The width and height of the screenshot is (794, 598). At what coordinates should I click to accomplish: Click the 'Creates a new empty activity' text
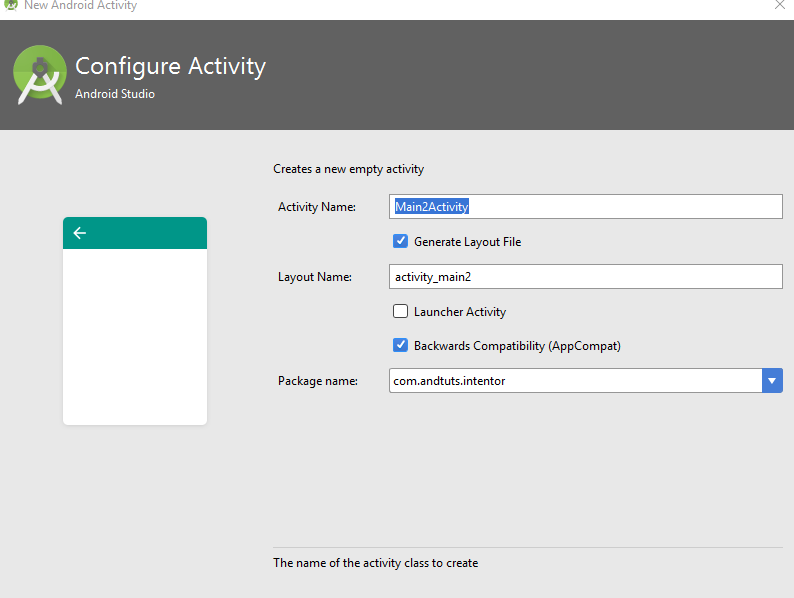348,169
